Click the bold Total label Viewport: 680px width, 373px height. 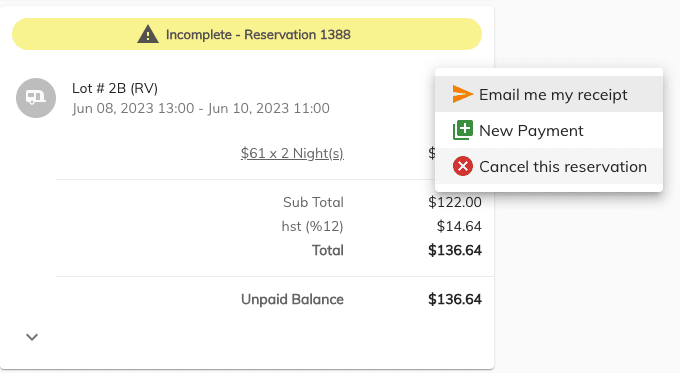pos(327,250)
